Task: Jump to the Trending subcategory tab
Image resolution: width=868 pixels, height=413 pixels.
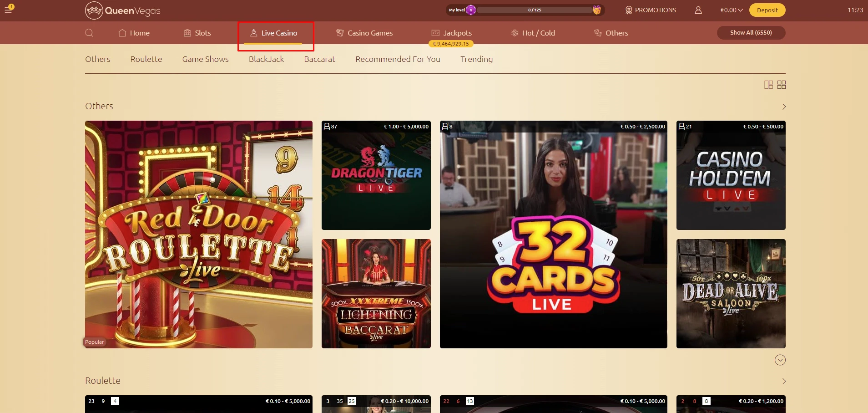Action: (476, 59)
